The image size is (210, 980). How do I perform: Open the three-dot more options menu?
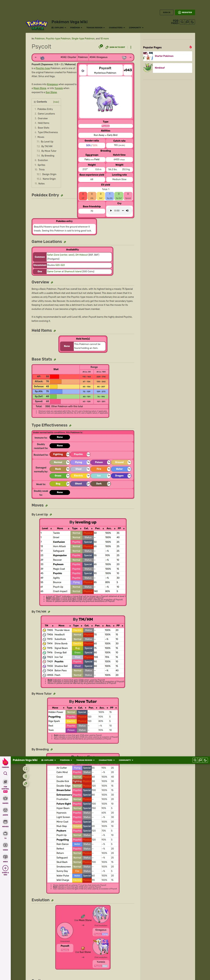(x=131, y=47)
